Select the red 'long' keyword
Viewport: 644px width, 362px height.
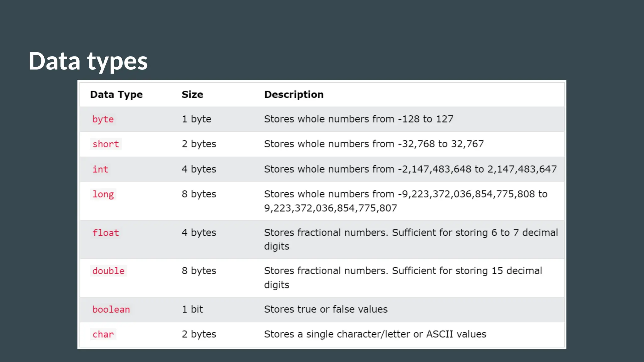103,195
